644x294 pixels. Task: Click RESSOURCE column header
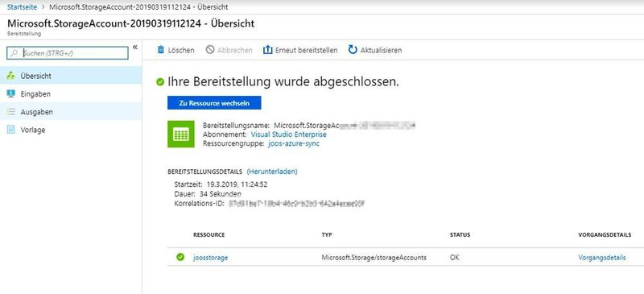point(208,234)
